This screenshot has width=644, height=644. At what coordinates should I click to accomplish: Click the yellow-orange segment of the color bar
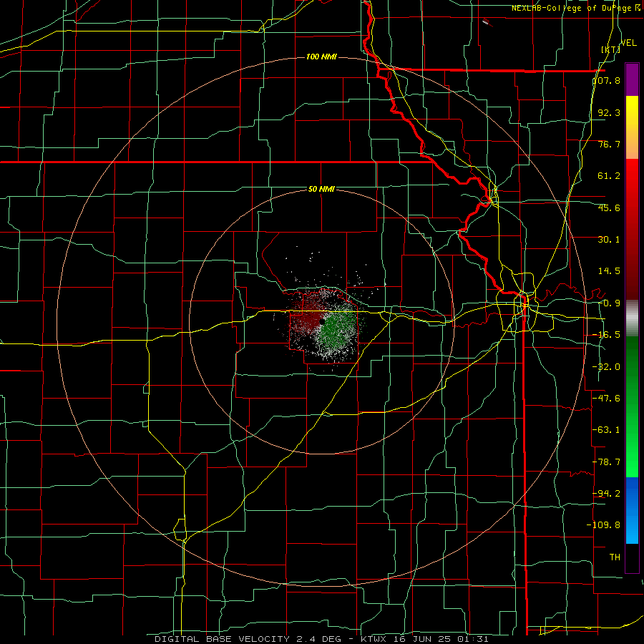pos(632,127)
